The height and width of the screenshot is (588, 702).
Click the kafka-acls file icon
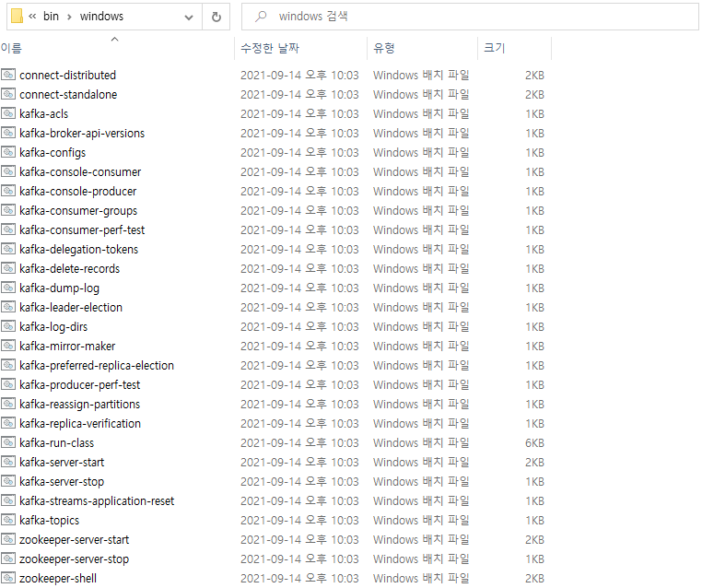click(x=8, y=113)
